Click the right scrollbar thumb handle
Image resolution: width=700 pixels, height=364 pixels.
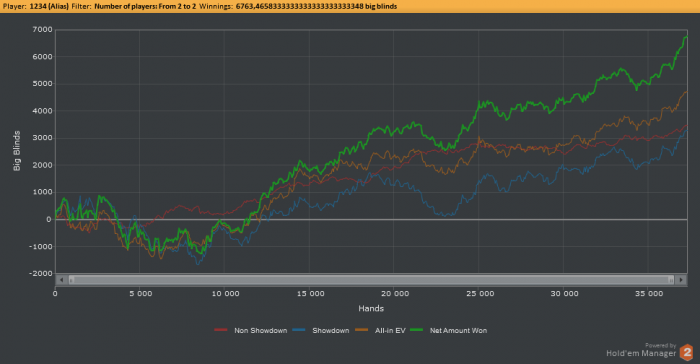pyautogui.click(x=671, y=280)
